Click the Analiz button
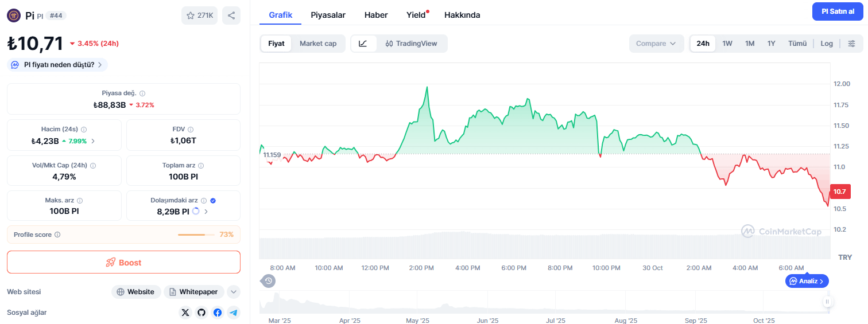Screen dimensions: 868x324 pos(807,281)
